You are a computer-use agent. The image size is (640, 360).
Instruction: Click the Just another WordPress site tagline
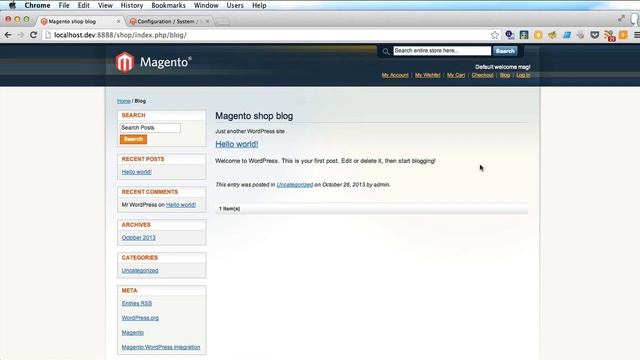coord(250,131)
